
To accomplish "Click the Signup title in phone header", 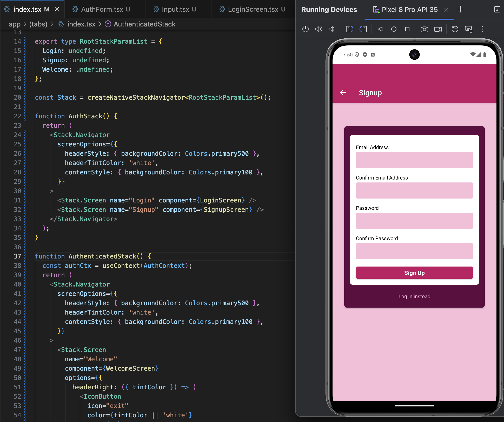I will click(x=370, y=93).
